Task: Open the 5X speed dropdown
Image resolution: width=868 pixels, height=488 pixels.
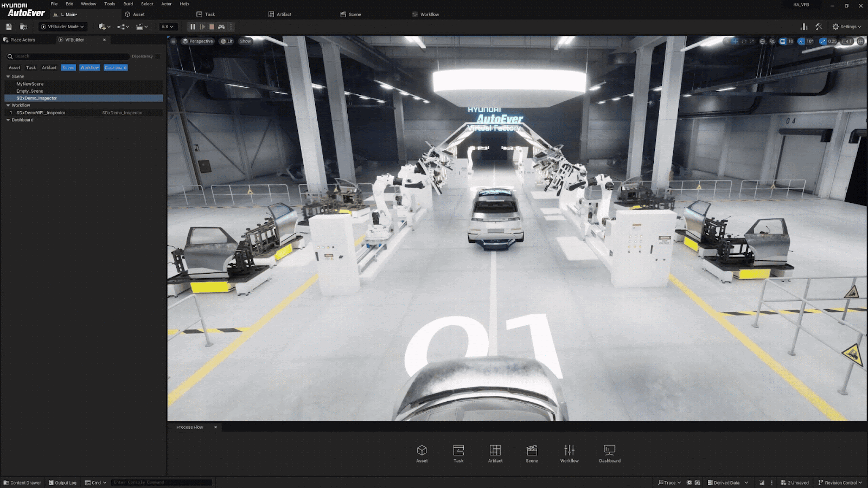Action: pyautogui.click(x=168, y=27)
